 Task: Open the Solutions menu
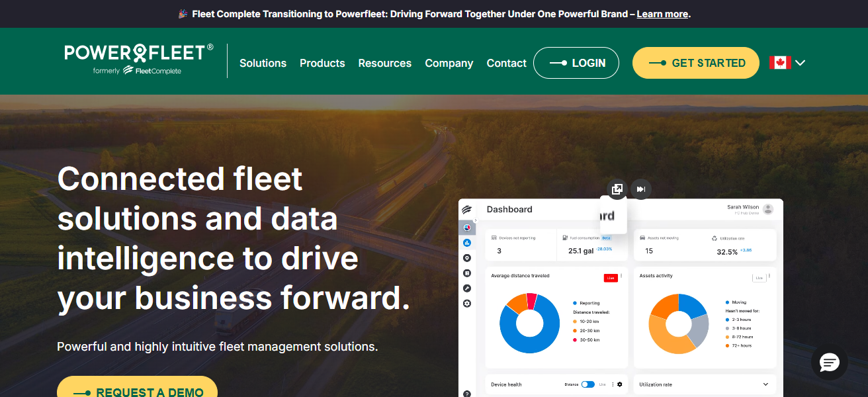(x=263, y=63)
